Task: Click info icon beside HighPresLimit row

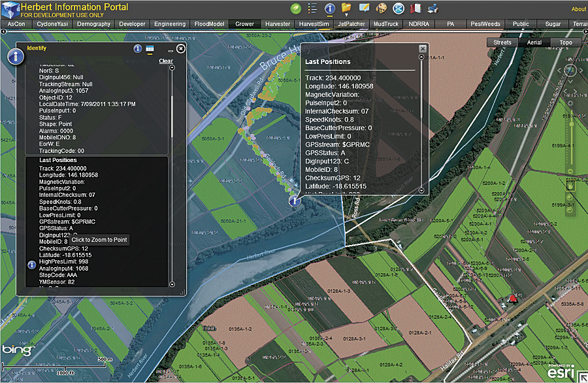Action: pos(32,265)
